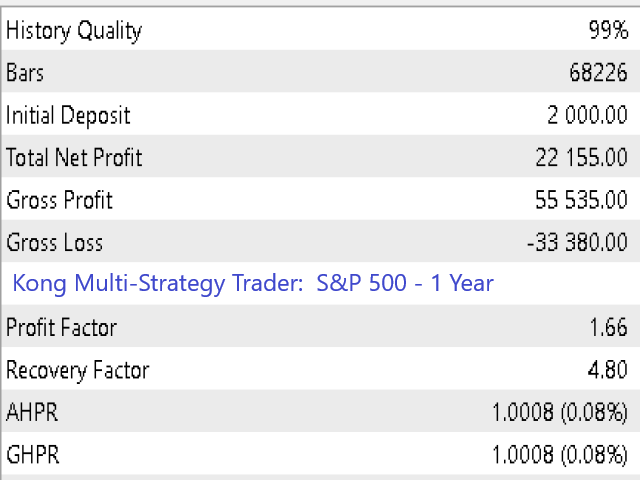Select the History Quality row label

pyautogui.click(x=74, y=31)
